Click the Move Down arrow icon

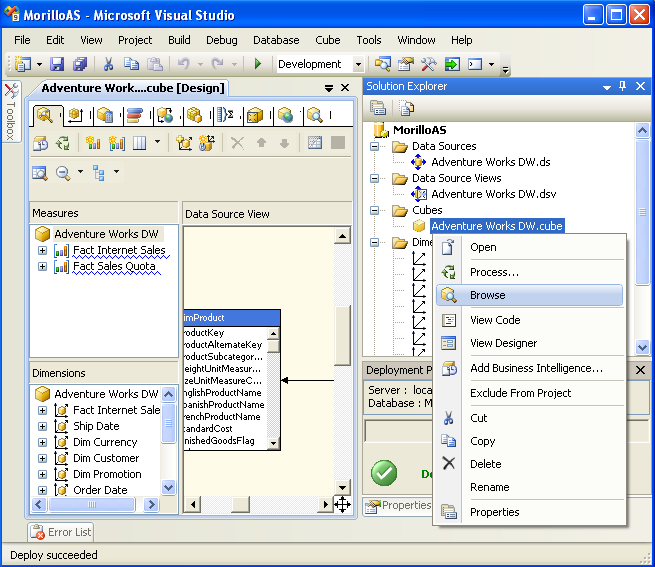click(284, 143)
